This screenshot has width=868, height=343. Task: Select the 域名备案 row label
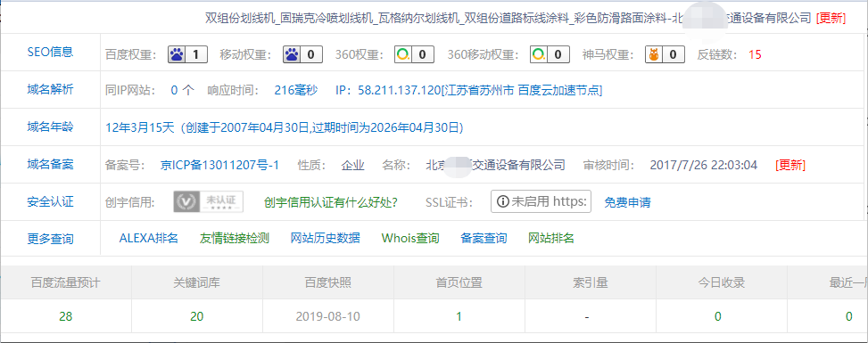50,164
